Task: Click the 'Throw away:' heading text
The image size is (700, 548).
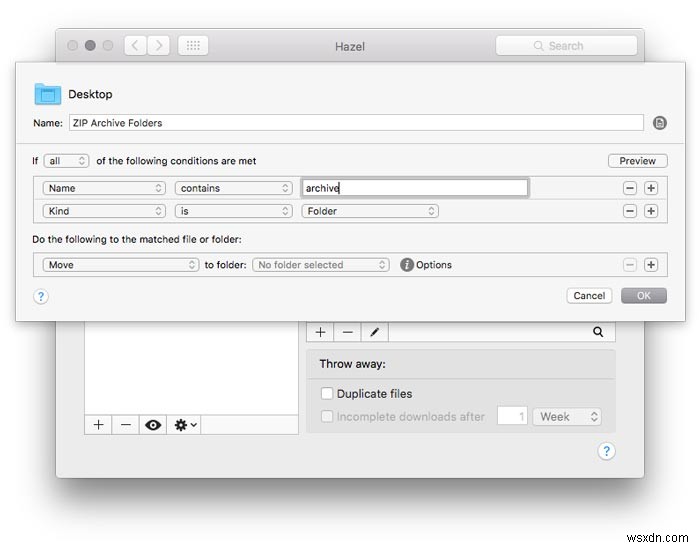Action: [x=352, y=364]
